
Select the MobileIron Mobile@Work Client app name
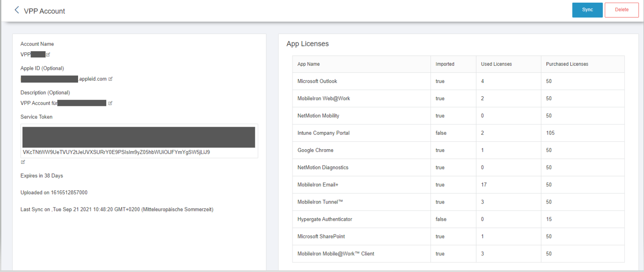(336, 253)
